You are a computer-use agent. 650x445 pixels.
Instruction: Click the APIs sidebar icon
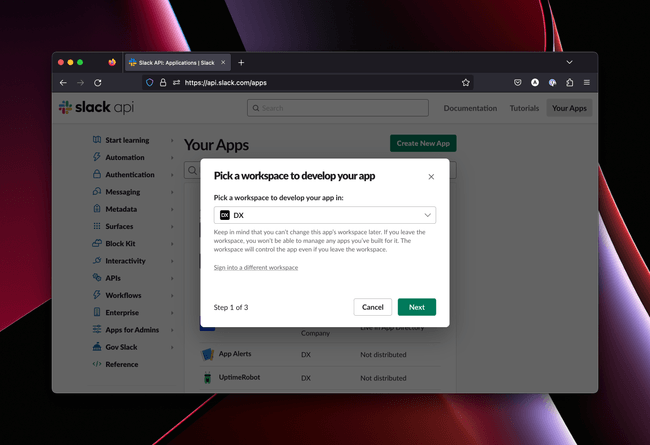coord(97,277)
